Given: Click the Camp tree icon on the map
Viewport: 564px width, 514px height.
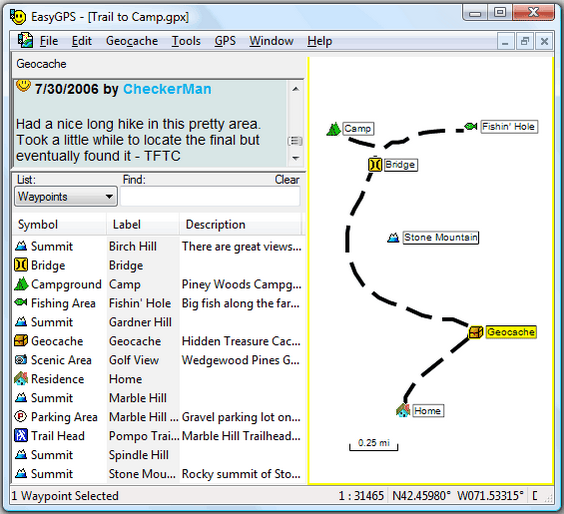Looking at the screenshot, I should tap(333, 129).
